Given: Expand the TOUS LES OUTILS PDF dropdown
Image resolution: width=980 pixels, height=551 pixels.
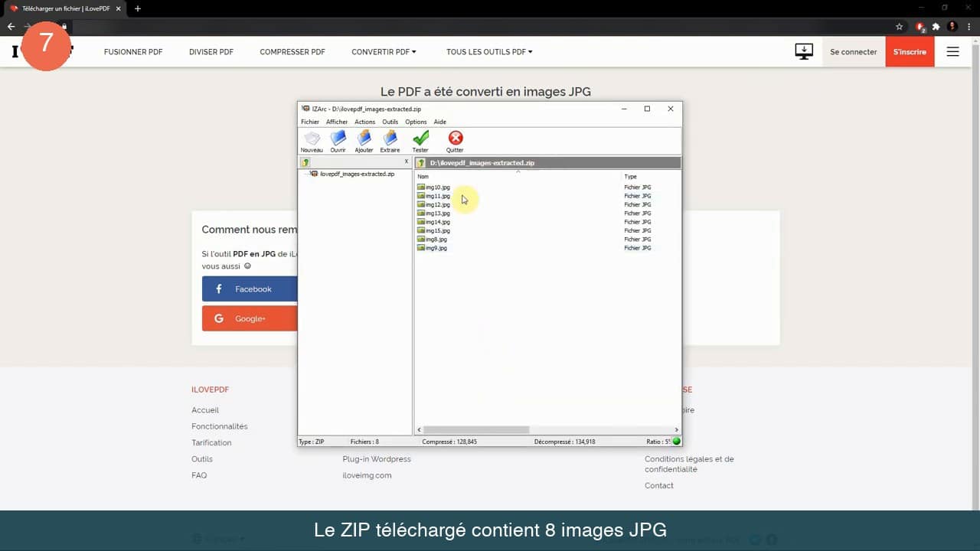Looking at the screenshot, I should pyautogui.click(x=489, y=52).
